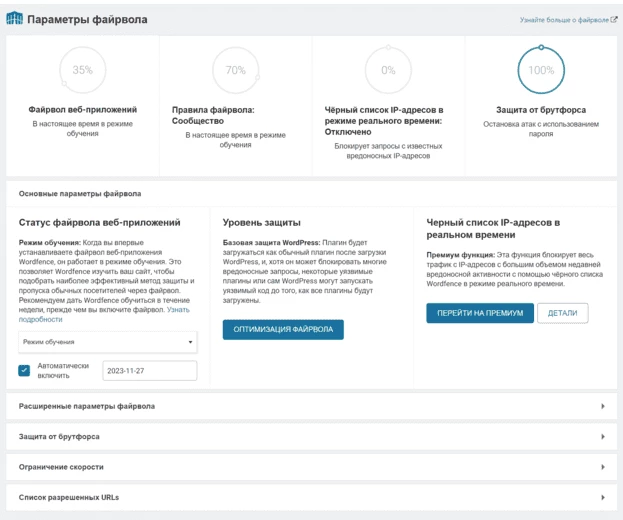
Task: Click the 'Детали' button
Action: (563, 313)
